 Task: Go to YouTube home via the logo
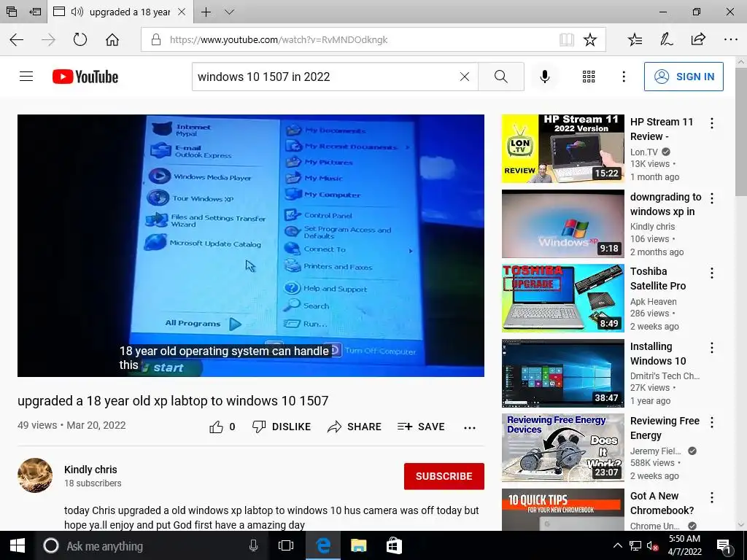pyautogui.click(x=85, y=77)
